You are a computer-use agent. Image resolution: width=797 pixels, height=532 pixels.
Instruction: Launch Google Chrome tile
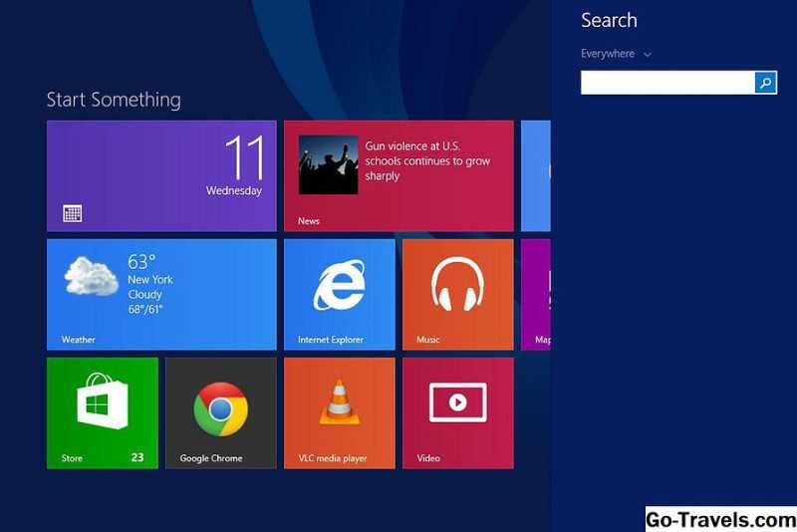tap(221, 413)
